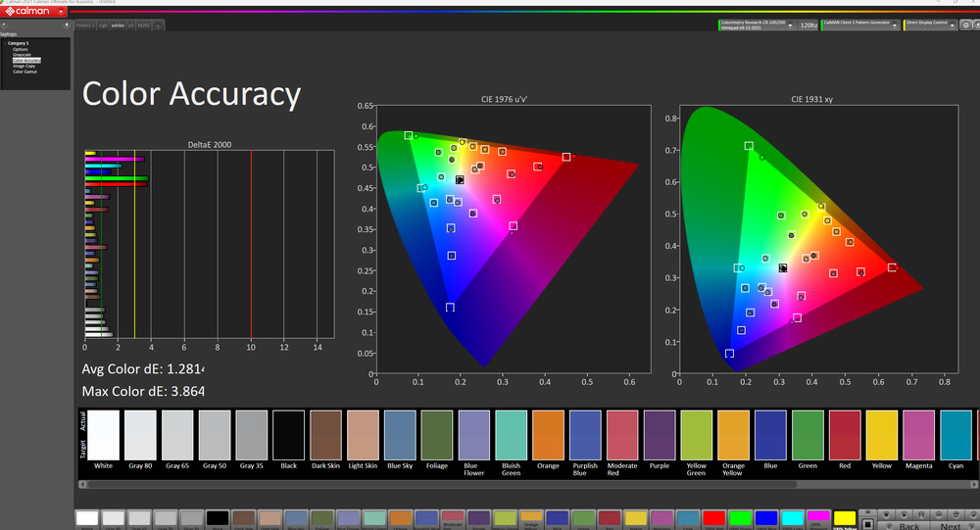Click the Next button
980x530 pixels.
[x=950, y=525]
